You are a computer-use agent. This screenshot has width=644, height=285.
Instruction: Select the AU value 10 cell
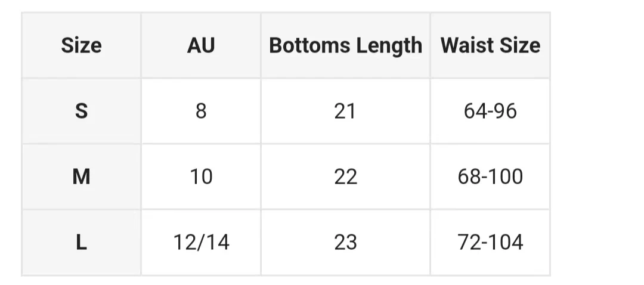click(x=201, y=176)
